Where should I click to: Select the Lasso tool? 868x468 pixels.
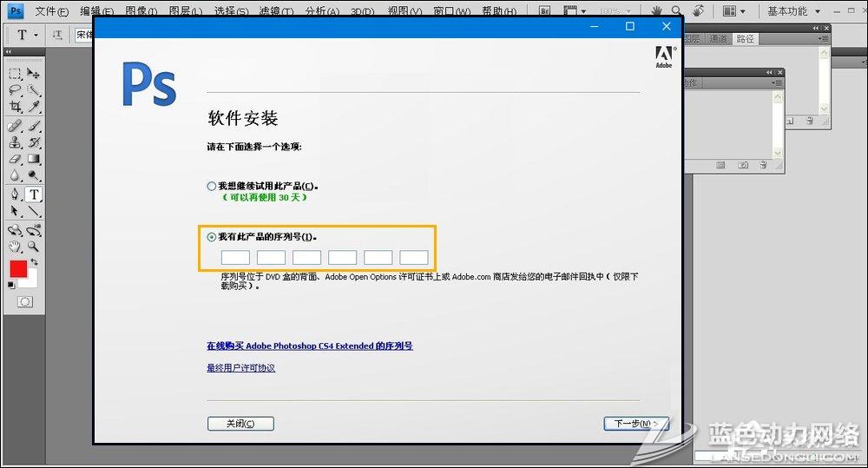(x=16, y=90)
